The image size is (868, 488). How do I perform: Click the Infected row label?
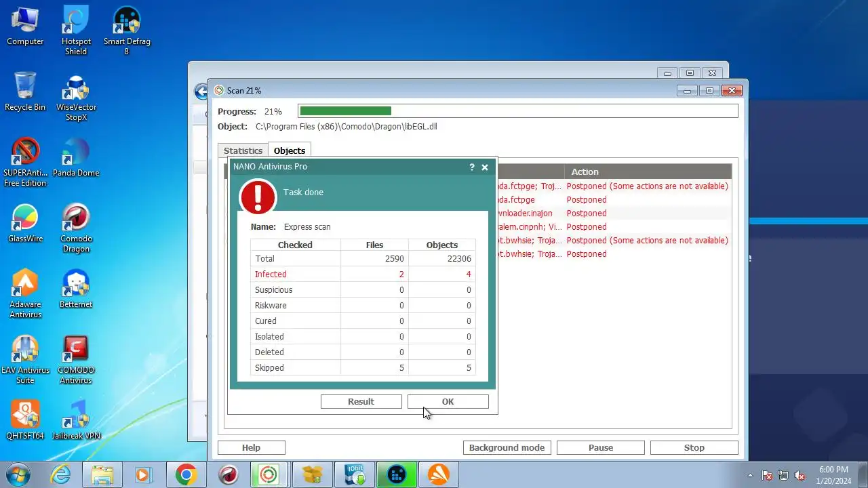coord(271,274)
